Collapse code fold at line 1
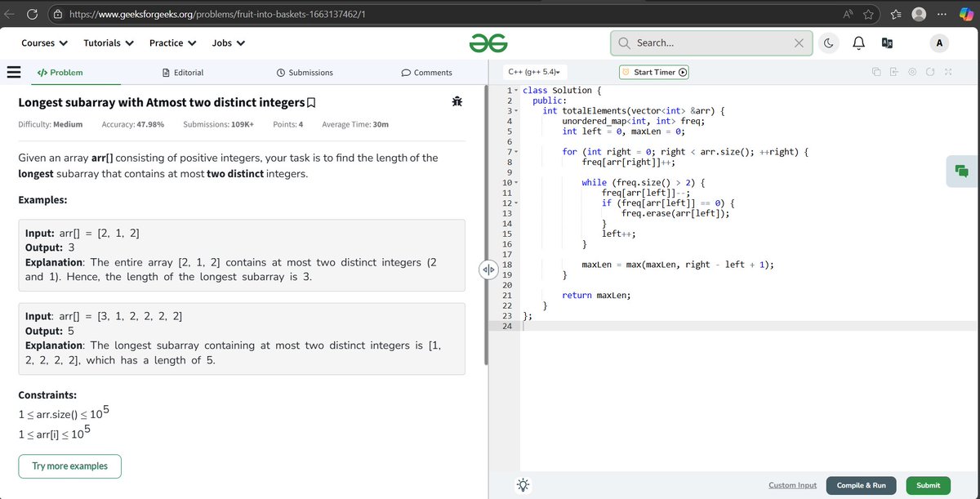This screenshot has width=980, height=499. coord(516,91)
